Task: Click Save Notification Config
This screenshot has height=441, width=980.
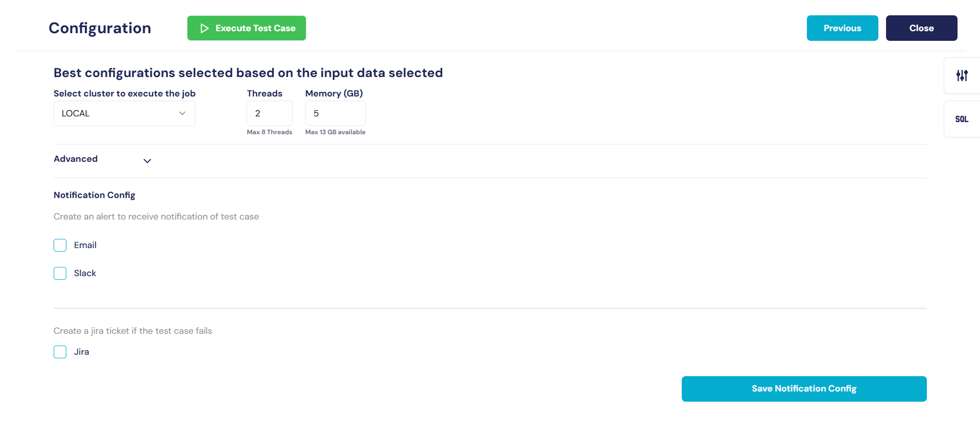Action: coord(804,389)
